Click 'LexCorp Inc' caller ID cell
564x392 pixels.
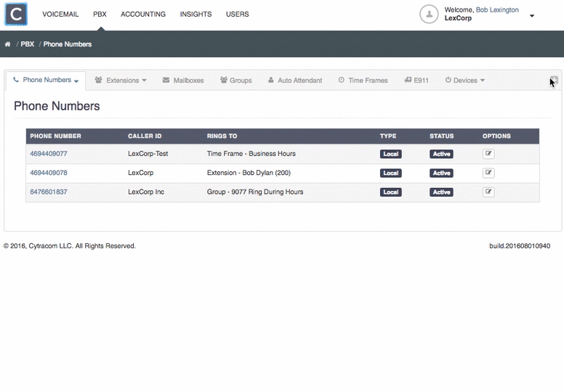tap(146, 192)
